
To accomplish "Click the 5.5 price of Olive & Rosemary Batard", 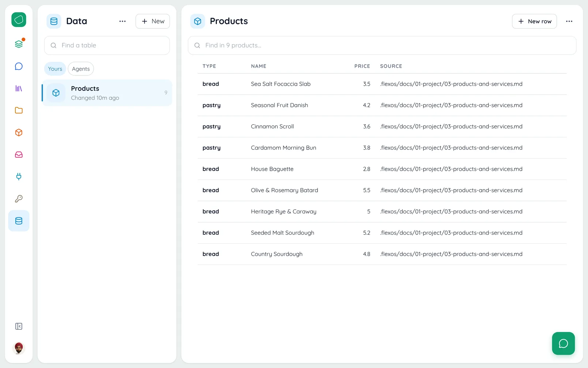I will pos(367,190).
